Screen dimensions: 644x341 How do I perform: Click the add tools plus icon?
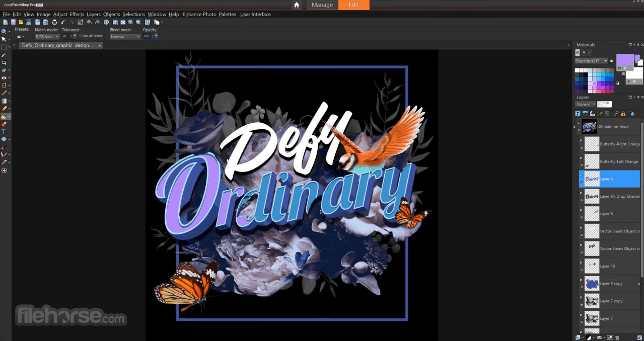pos(4,170)
